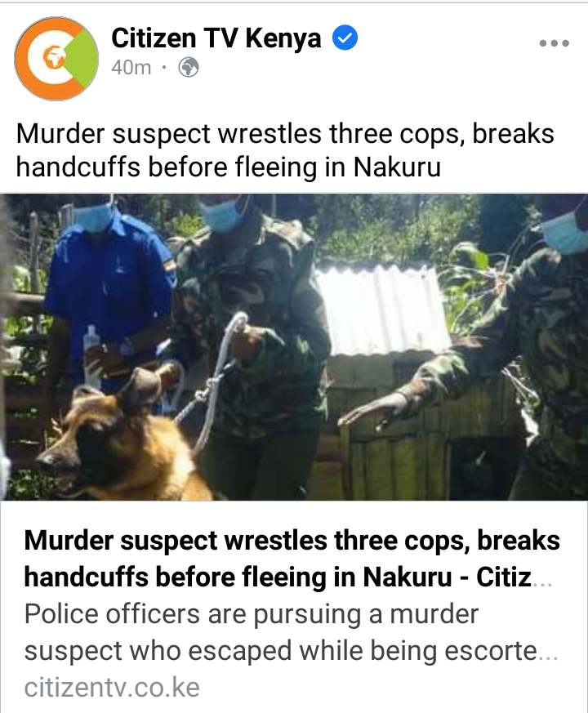Open the three-dot post options menu
Image resolution: width=588 pixels, height=713 pixels.
coord(554,43)
